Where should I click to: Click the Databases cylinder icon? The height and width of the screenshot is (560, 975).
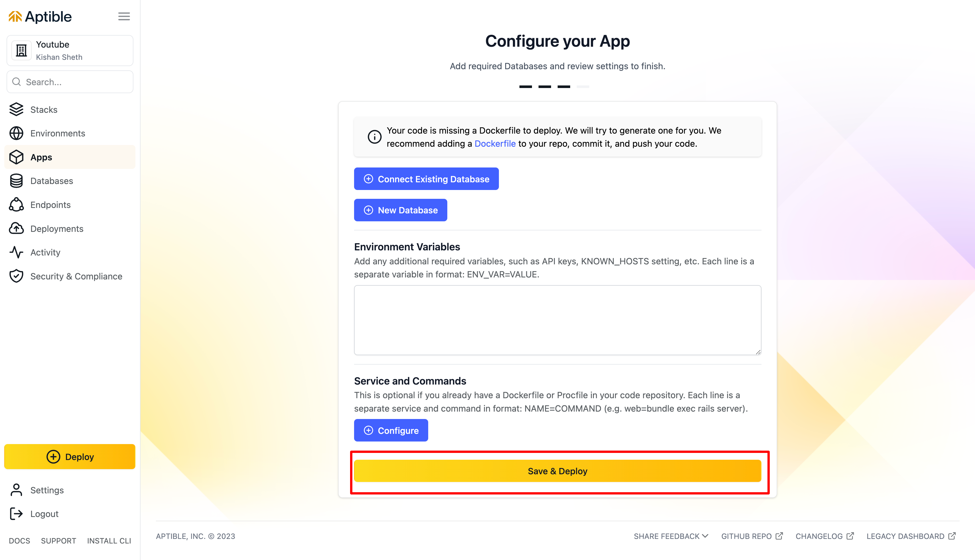tap(16, 181)
